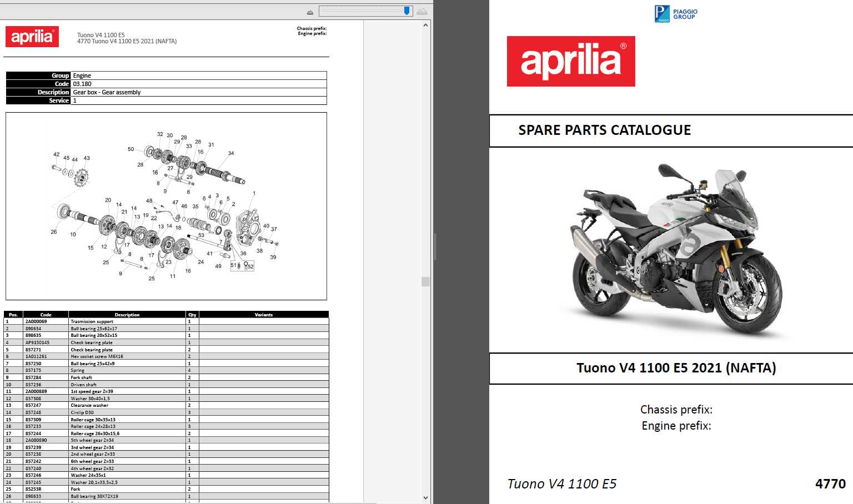
Task: Click the Piaggio Group logo
Action: point(676,13)
